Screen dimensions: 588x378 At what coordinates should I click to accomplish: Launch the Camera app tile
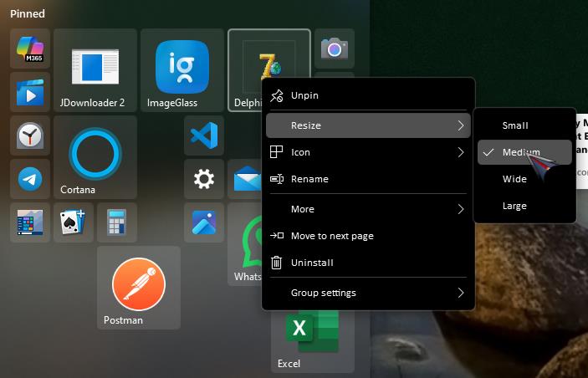pos(335,49)
